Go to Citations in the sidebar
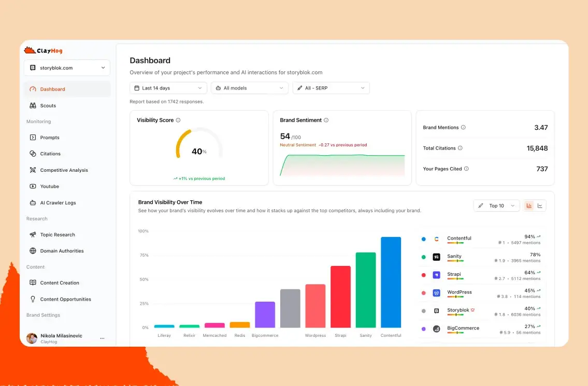 click(x=50, y=154)
